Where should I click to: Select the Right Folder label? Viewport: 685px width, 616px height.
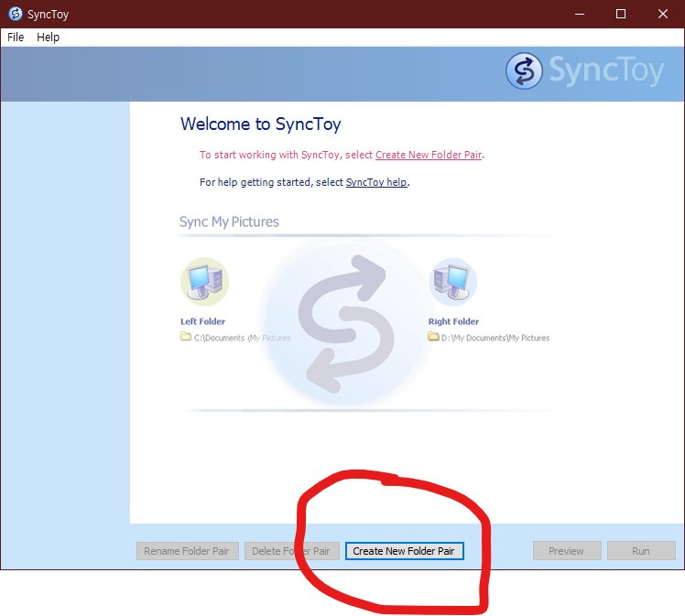453,321
